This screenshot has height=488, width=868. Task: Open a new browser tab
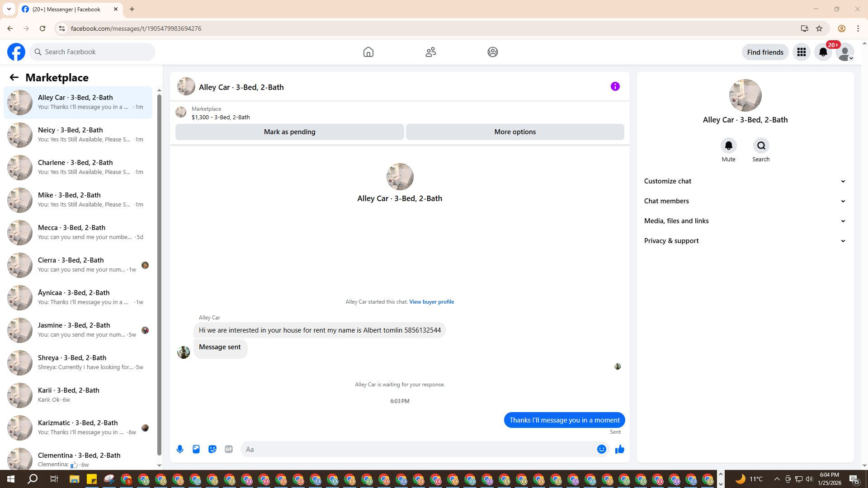pyautogui.click(x=132, y=9)
